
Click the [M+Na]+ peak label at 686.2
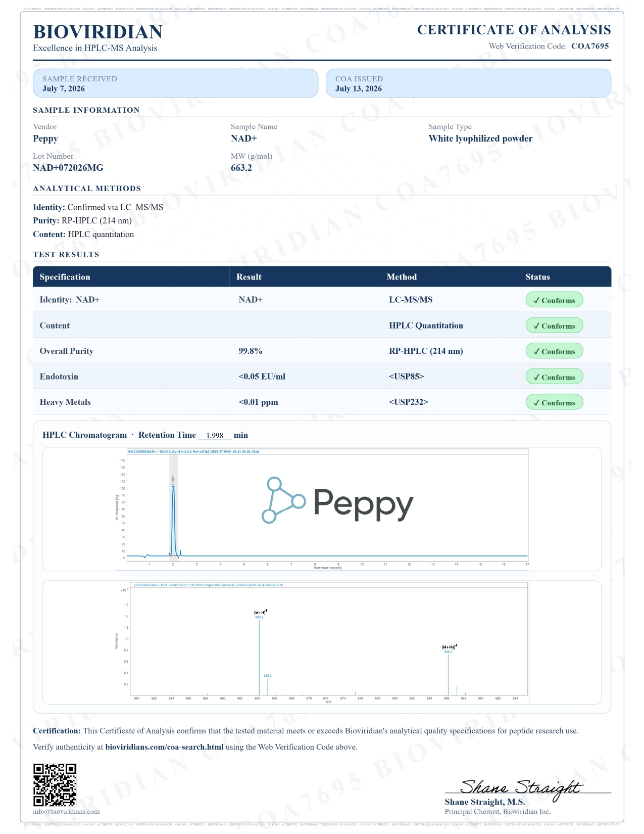[449, 649]
